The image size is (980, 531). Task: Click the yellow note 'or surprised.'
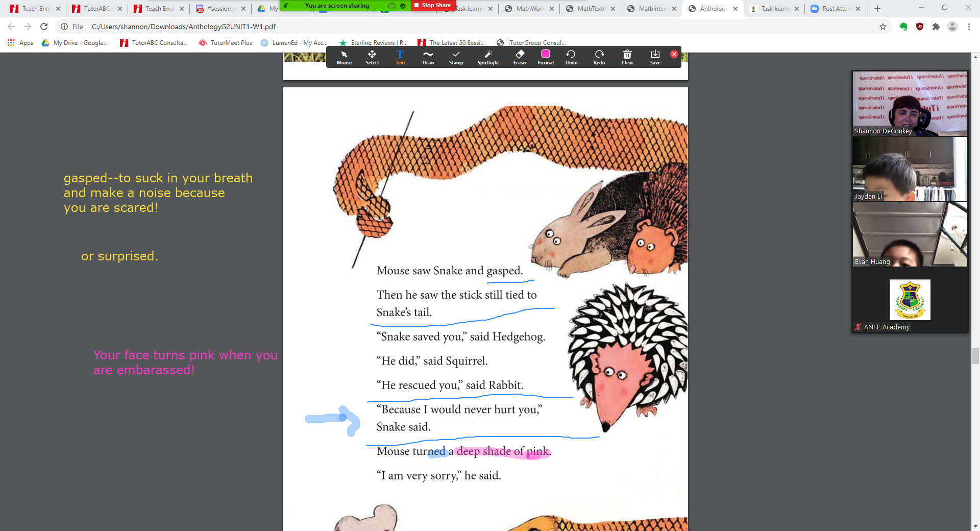point(120,256)
